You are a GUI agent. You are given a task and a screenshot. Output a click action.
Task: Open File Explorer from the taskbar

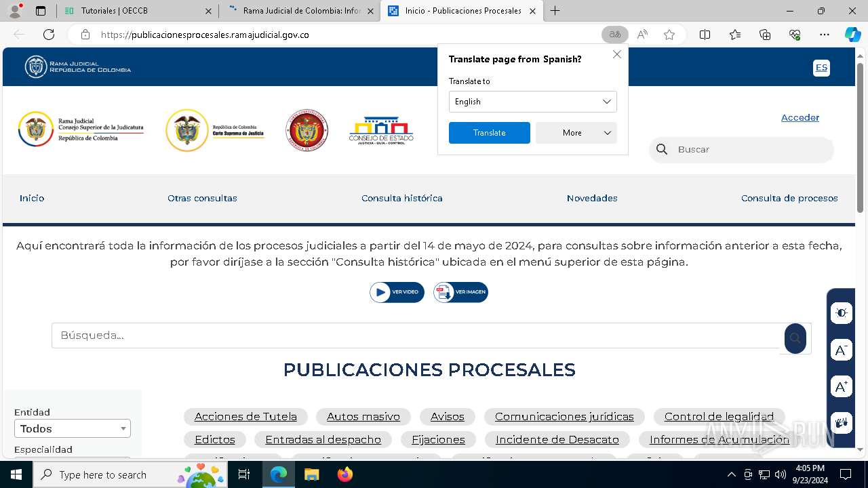312,474
